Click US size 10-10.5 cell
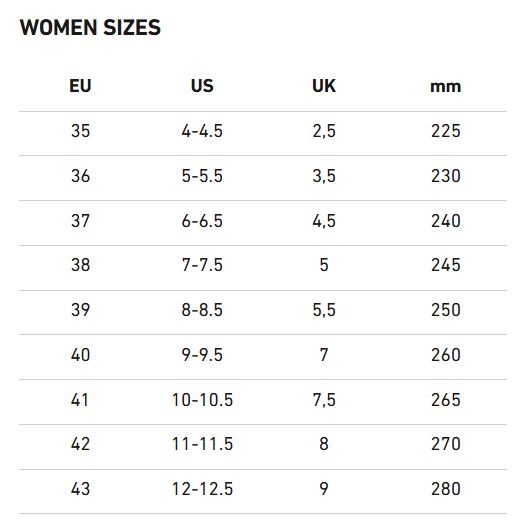517x528 pixels. [x=202, y=400]
